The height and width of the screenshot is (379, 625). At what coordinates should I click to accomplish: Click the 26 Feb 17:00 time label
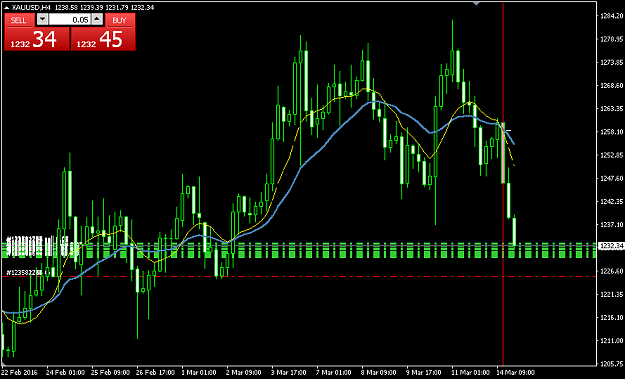click(155, 373)
